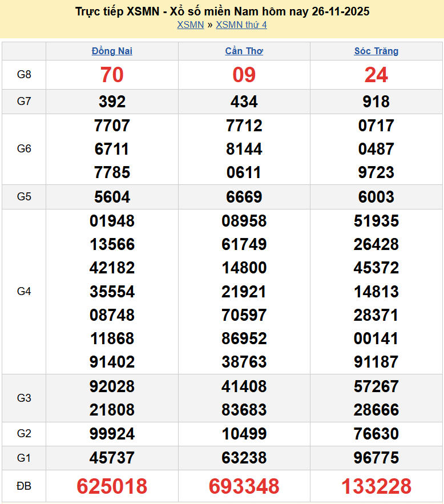Click the G8 row label

click(x=24, y=75)
